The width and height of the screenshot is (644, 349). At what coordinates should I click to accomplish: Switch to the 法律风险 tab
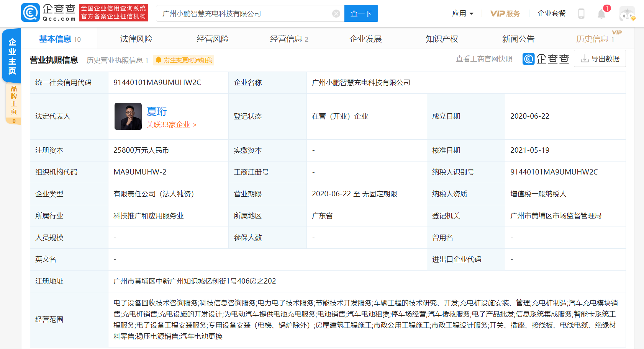pos(135,39)
